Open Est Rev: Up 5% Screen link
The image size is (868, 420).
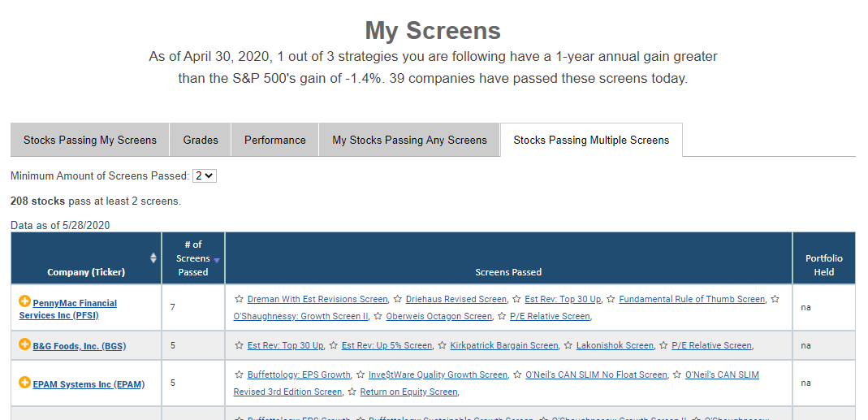387,345
